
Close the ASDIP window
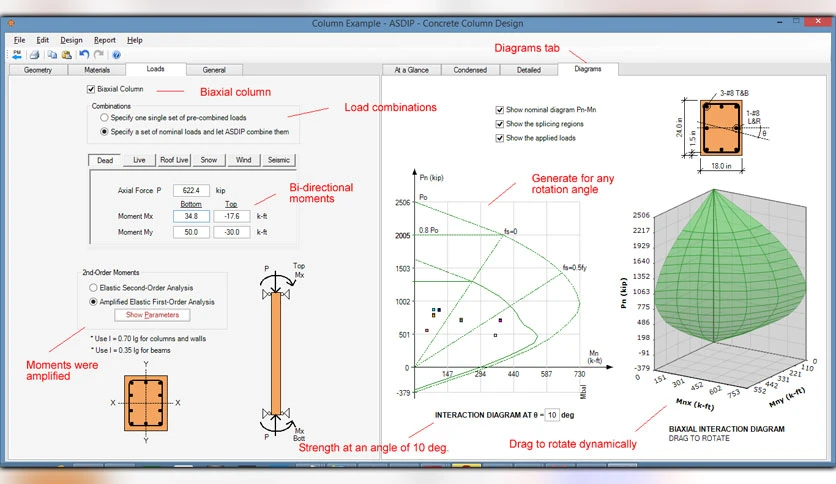[818, 21]
